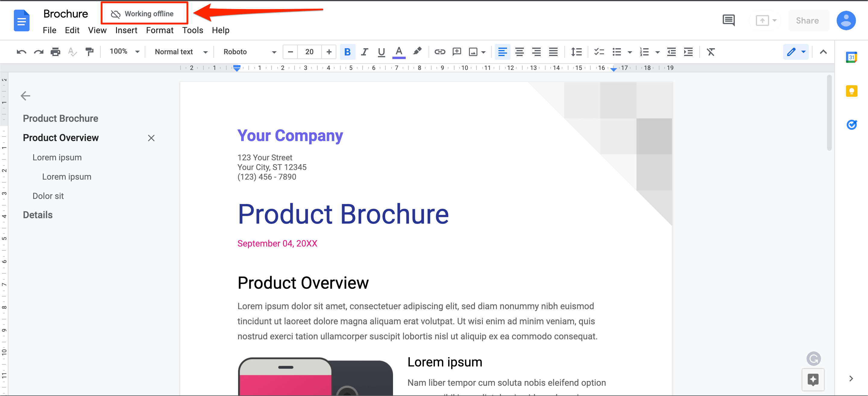Open the Format menu
The height and width of the screenshot is (396, 868).
160,30
